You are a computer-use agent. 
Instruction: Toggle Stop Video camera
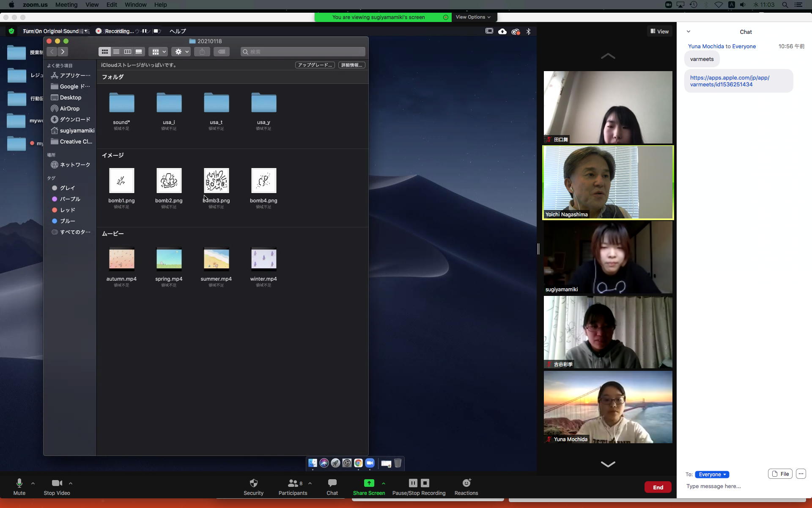pyautogui.click(x=57, y=483)
